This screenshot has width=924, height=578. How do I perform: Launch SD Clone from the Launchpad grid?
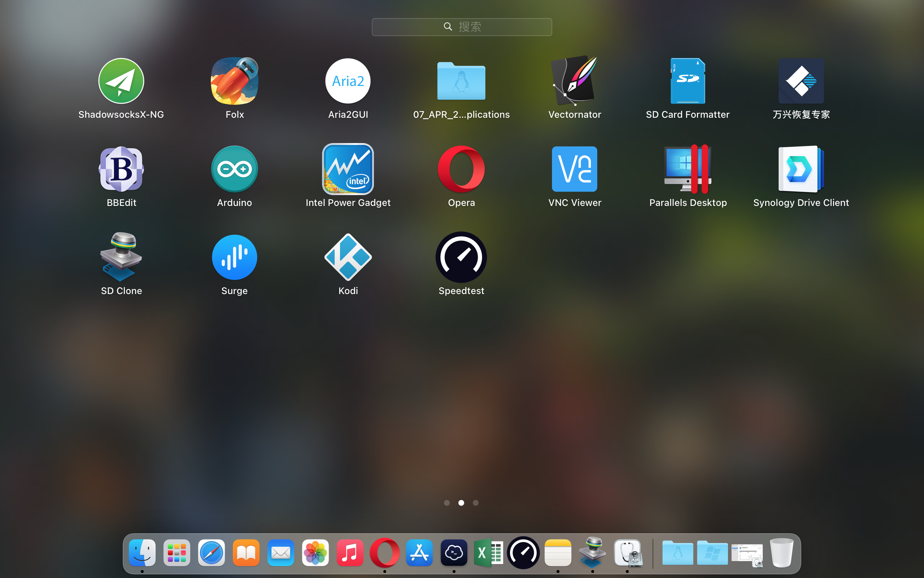[121, 257]
